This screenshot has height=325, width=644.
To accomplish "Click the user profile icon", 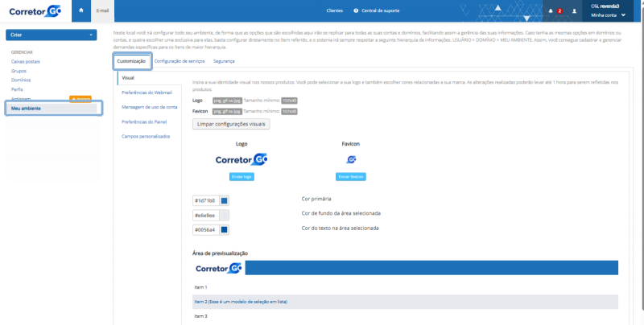I will [574, 11].
